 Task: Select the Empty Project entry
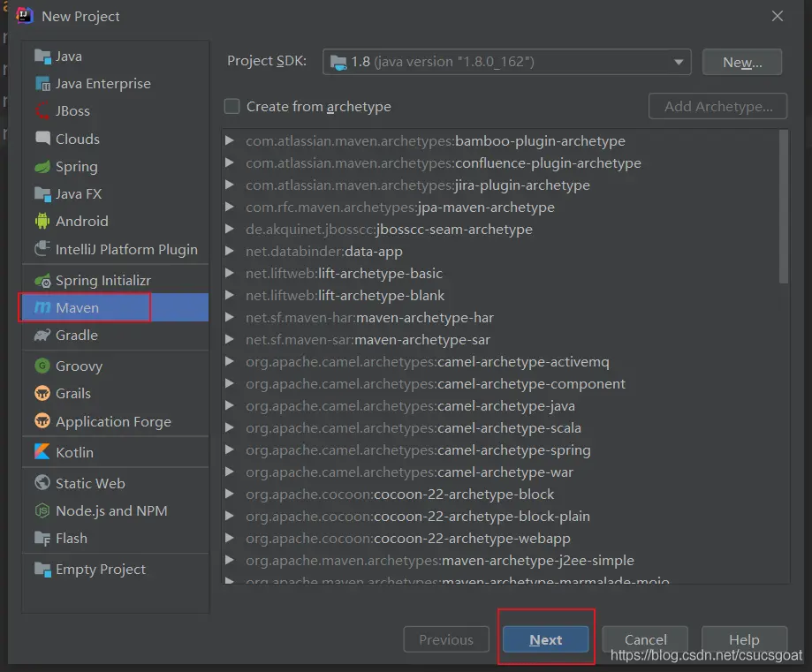(116, 569)
